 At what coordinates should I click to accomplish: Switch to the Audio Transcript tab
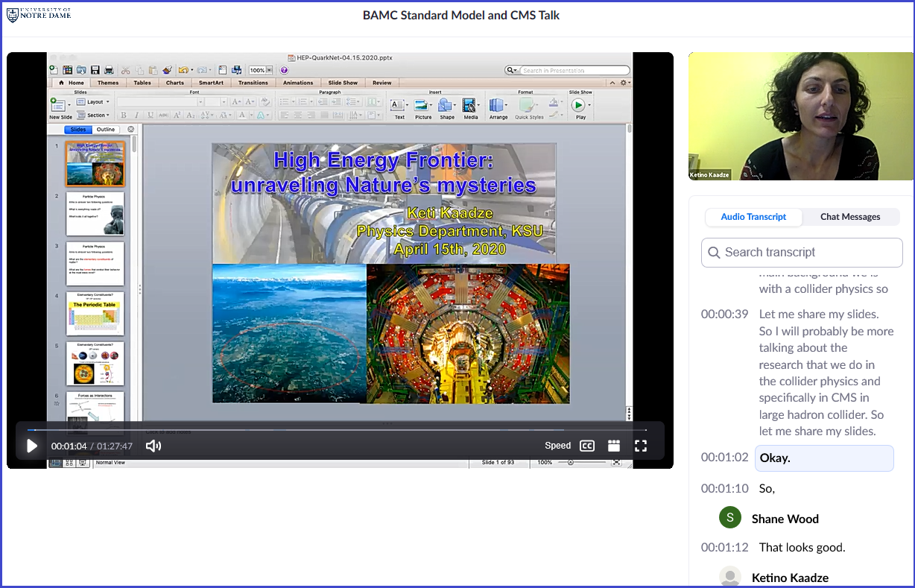pyautogui.click(x=753, y=217)
